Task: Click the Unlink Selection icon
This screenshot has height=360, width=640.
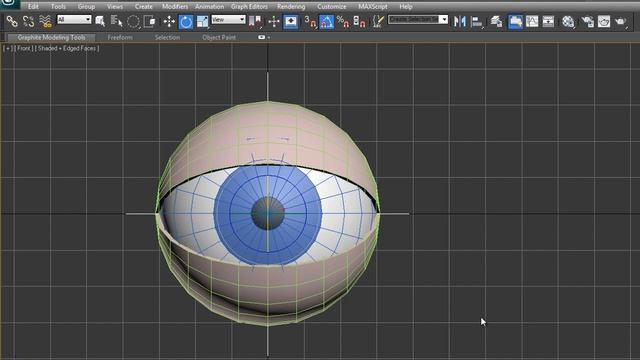Action: (x=29, y=21)
